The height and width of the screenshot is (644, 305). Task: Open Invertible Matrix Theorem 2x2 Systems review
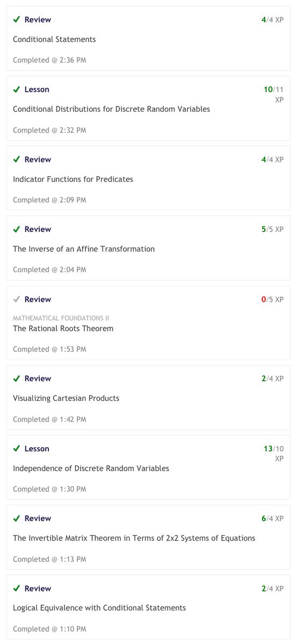point(134,538)
